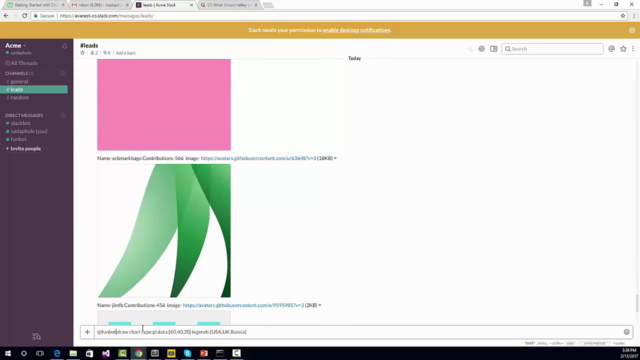View pinned items count
Screen dimensions: 640x360
coord(107,53)
